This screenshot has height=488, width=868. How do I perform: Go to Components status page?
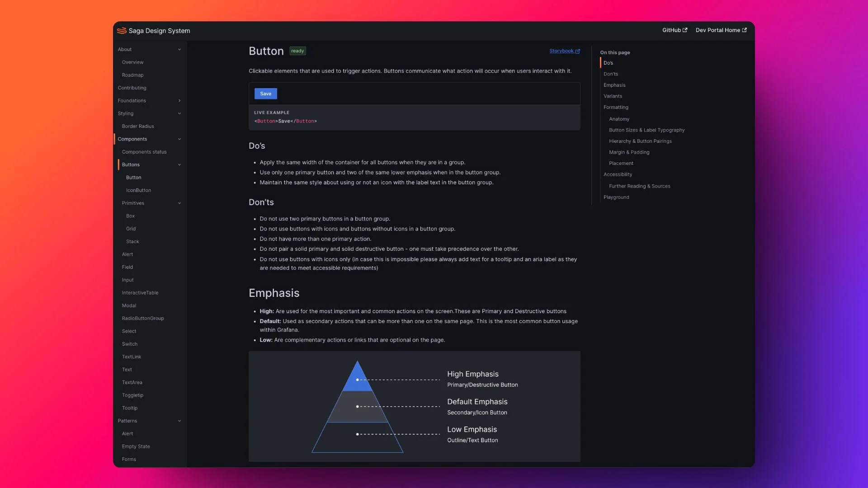[x=144, y=152]
